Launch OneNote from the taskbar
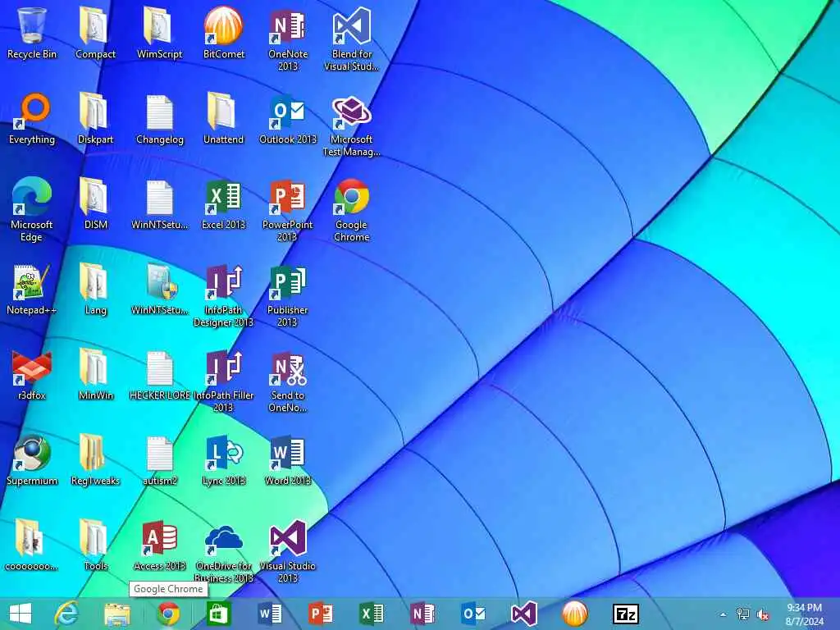 pyautogui.click(x=422, y=614)
